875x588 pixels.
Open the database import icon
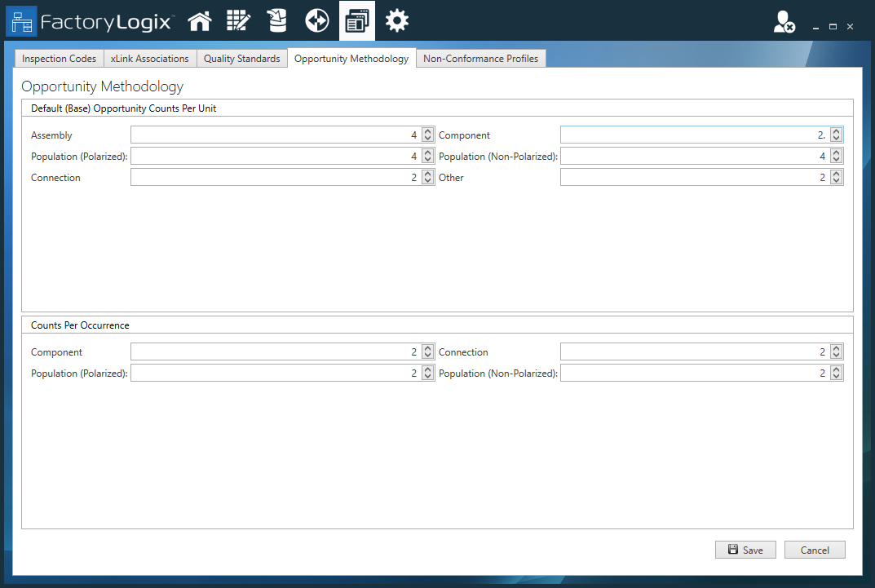click(277, 21)
